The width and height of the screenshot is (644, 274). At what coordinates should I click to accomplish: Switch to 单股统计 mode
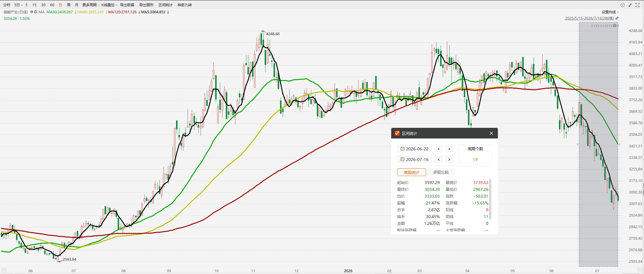412,172
